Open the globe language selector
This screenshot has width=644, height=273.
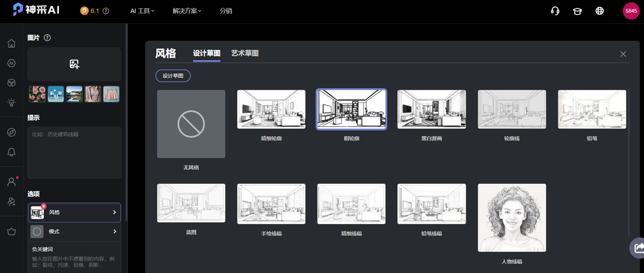point(600,11)
